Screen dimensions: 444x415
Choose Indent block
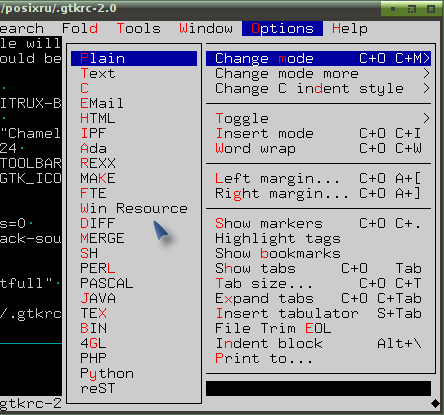point(318,343)
